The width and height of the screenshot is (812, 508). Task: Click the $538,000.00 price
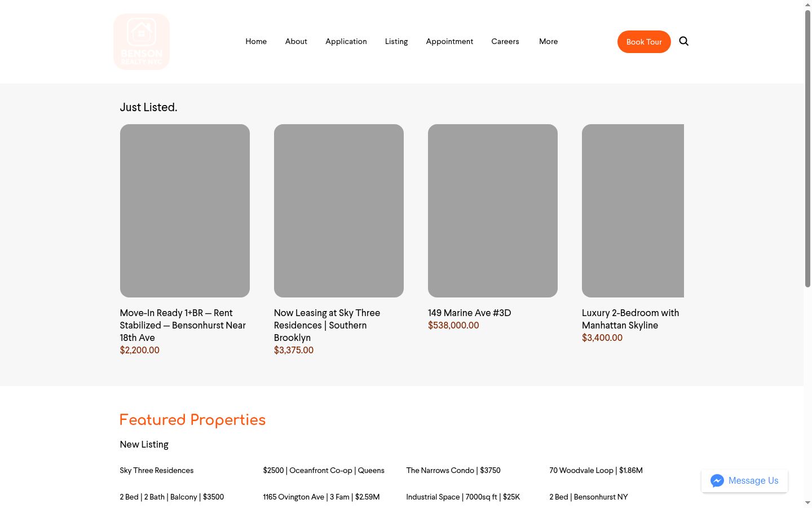pos(453,325)
